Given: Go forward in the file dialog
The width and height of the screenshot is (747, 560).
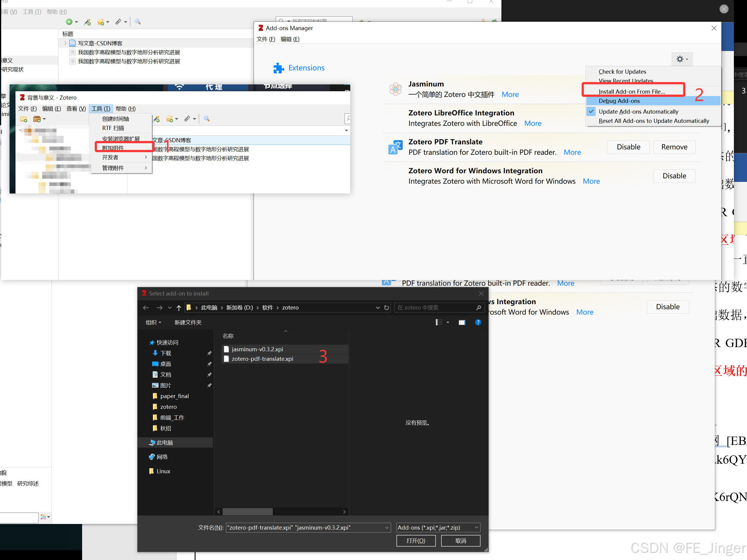Looking at the screenshot, I should (159, 307).
